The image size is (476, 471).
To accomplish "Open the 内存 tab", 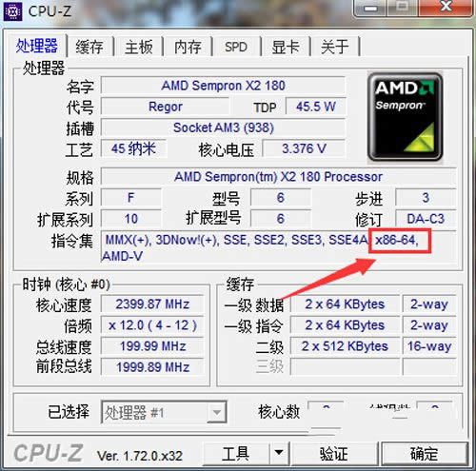I will pyautogui.click(x=188, y=47).
